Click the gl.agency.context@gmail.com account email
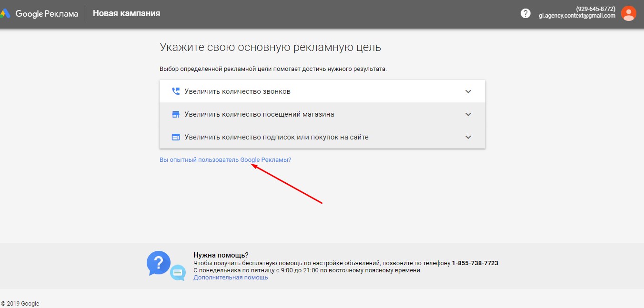This screenshot has width=644, height=308. pyautogui.click(x=577, y=16)
